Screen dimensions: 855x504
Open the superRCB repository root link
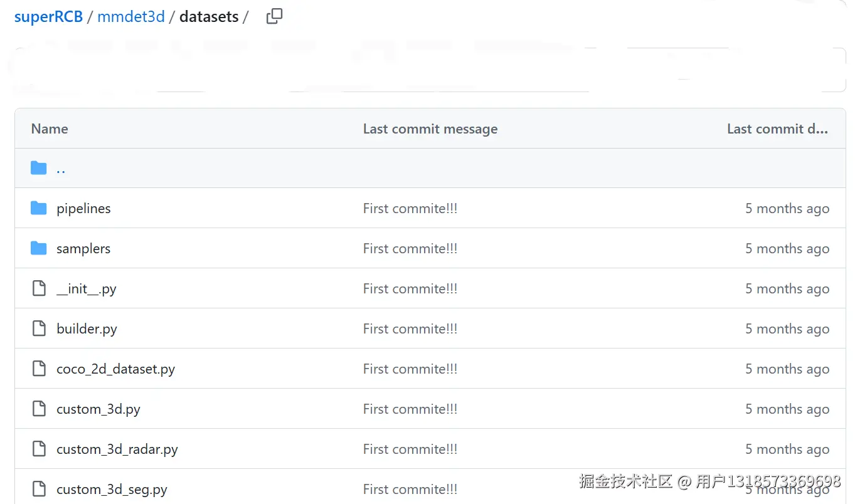(48, 17)
